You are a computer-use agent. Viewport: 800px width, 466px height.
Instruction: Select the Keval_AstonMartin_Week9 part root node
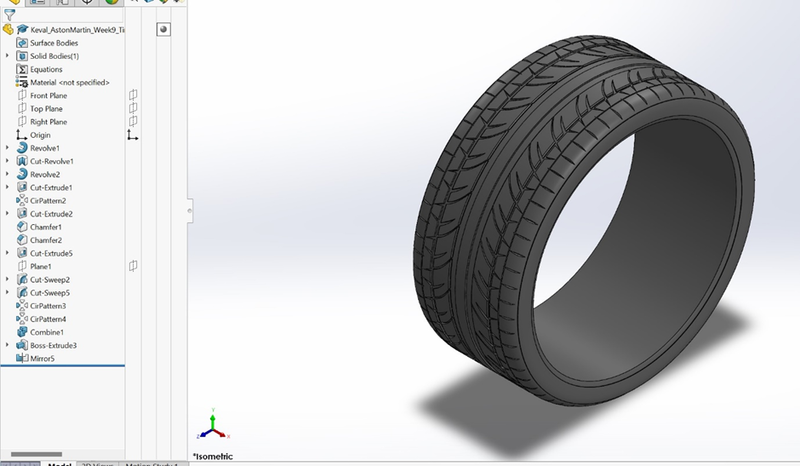[x=64, y=30]
